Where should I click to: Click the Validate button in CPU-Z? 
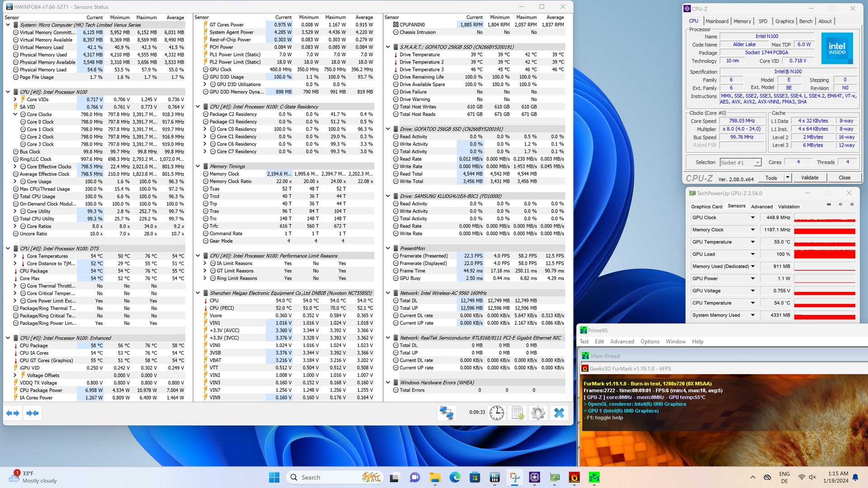(809, 178)
